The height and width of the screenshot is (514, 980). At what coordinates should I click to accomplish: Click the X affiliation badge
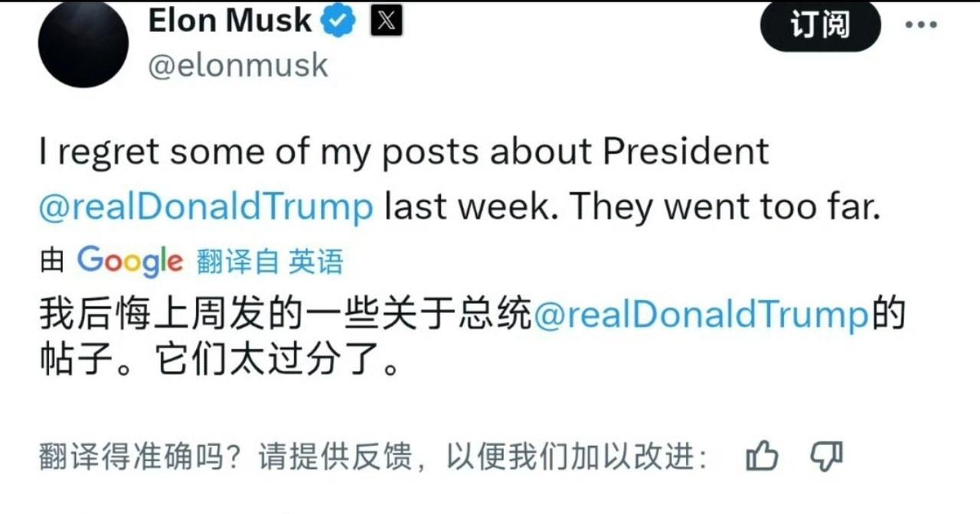[387, 22]
